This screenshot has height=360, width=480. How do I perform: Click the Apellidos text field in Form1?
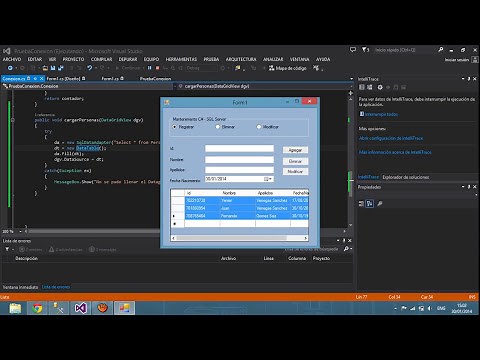click(x=239, y=170)
